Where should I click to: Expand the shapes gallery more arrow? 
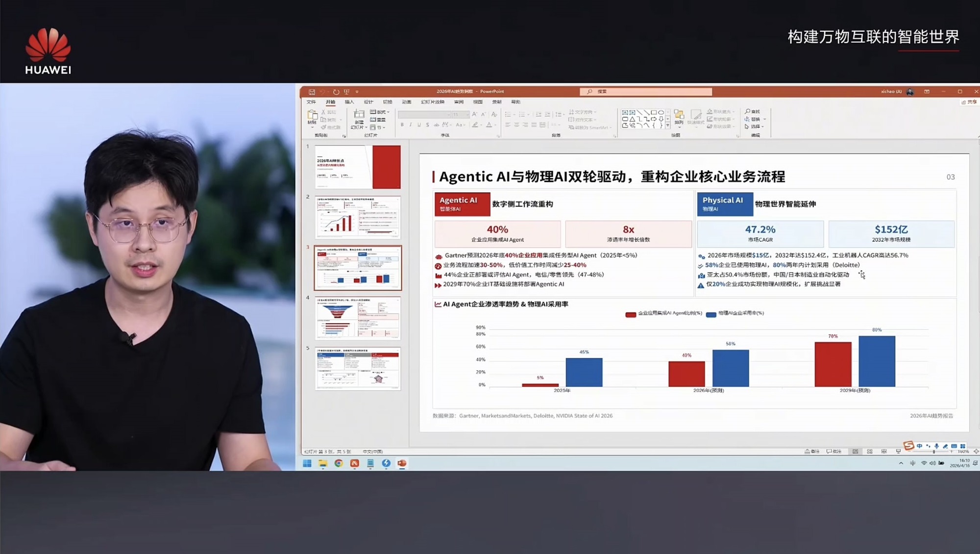click(667, 126)
